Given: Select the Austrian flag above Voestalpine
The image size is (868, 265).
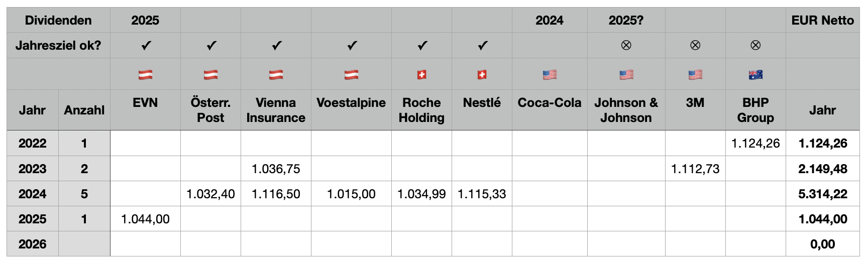Looking at the screenshot, I should 351,75.
